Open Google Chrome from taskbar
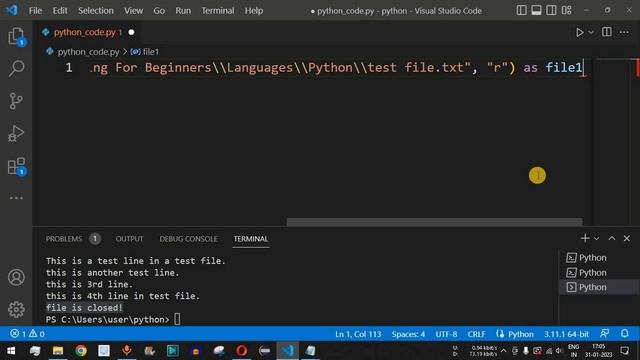Viewport: 640px width, 360px height. pos(81,351)
